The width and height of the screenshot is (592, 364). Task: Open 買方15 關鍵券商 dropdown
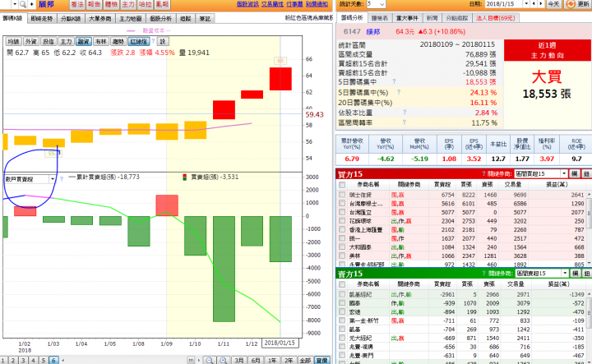(x=564, y=173)
